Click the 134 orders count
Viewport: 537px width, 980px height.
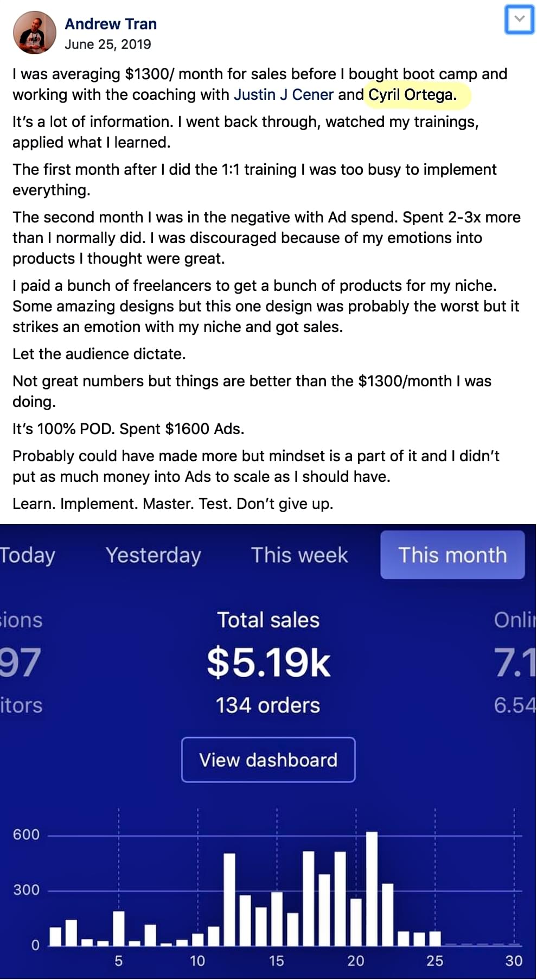pos(268,705)
